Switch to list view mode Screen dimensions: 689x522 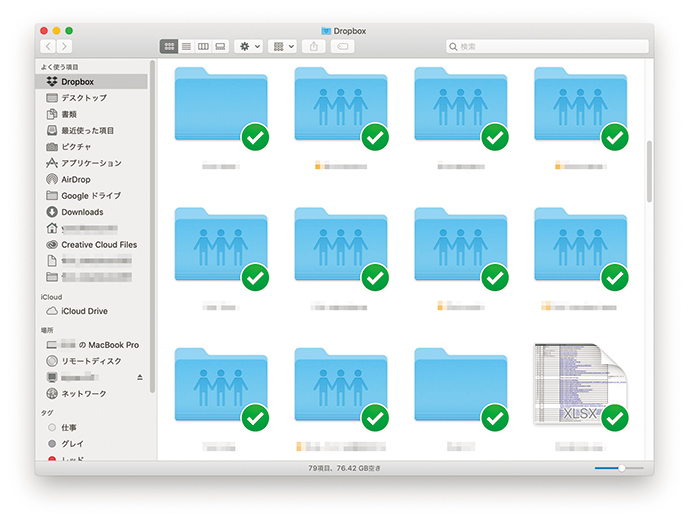pos(186,46)
